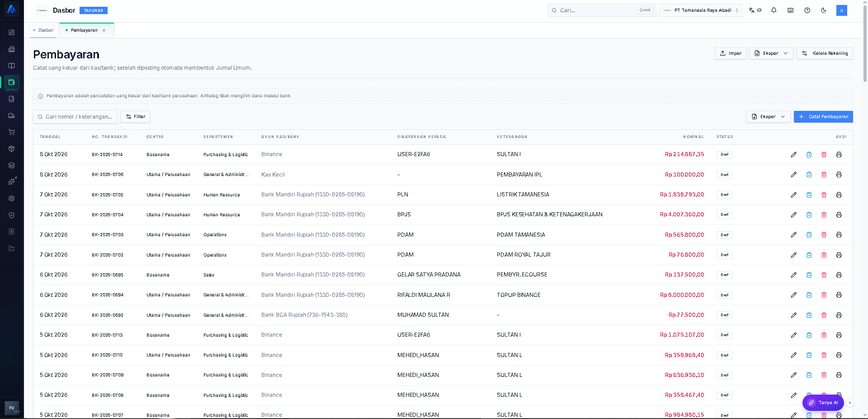The height and width of the screenshot is (419, 868).
Task: Edit payment BK-2026-0714 with pencil icon
Action: (x=793, y=155)
